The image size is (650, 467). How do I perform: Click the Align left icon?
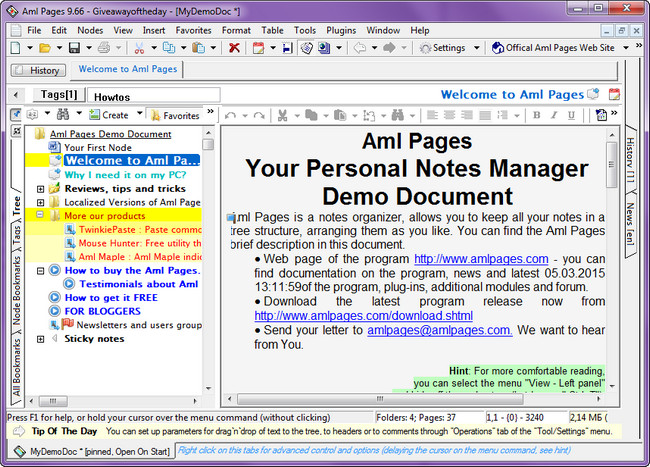coord(432,115)
